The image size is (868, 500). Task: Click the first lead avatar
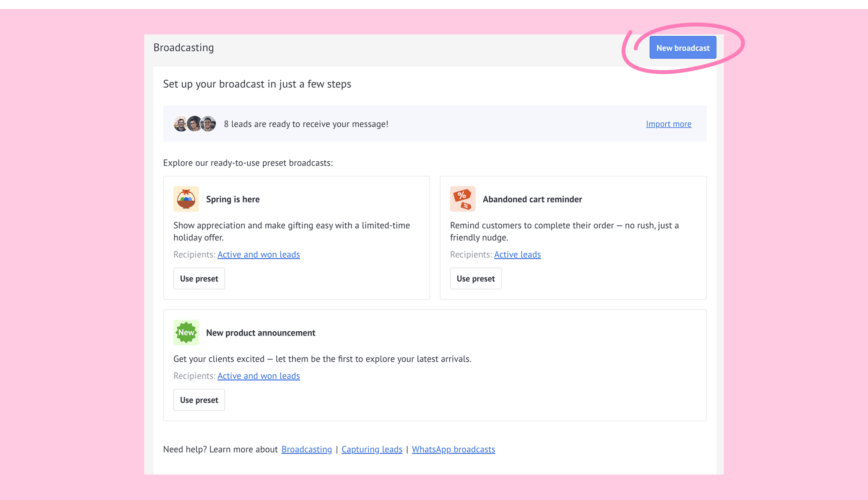pyautogui.click(x=180, y=124)
